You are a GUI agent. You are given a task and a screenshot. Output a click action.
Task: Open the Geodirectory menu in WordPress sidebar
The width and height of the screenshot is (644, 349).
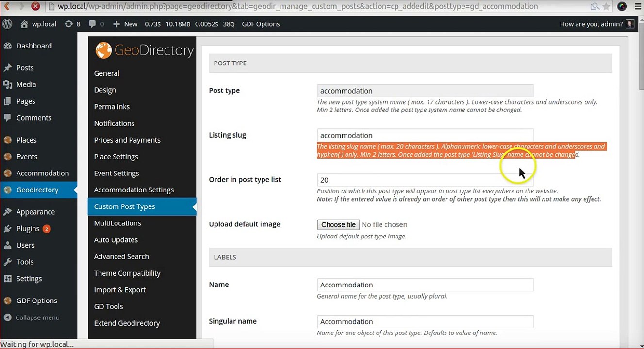(38, 190)
